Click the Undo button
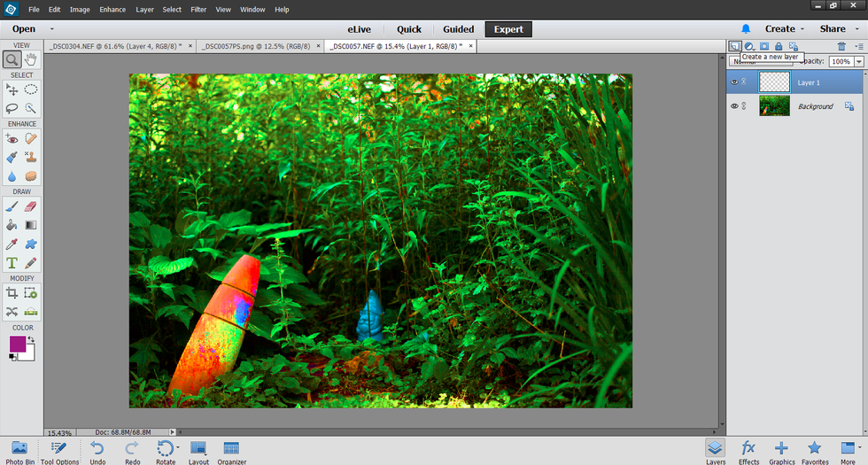 (x=97, y=451)
